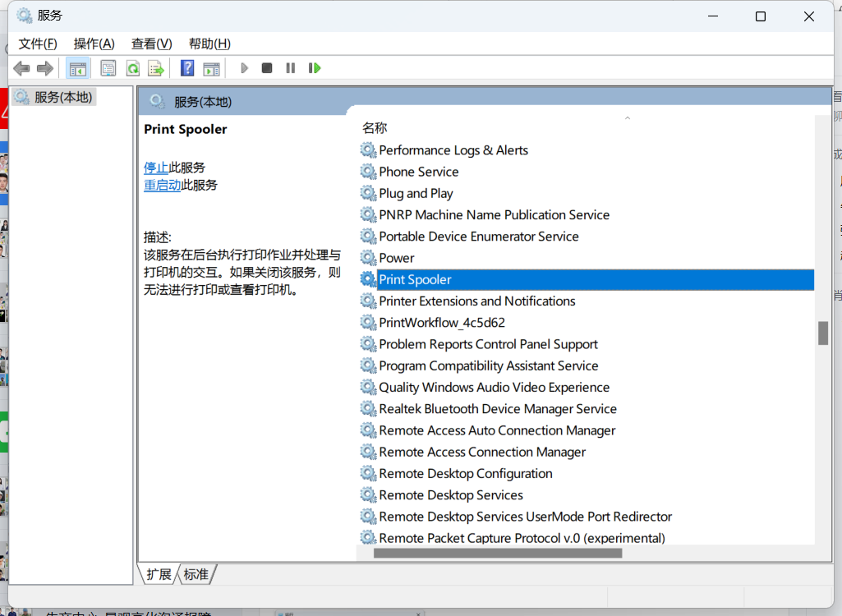Viewport: 842px width, 616px height.
Task: Toggle the show/hide console tree icon
Action: [77, 68]
